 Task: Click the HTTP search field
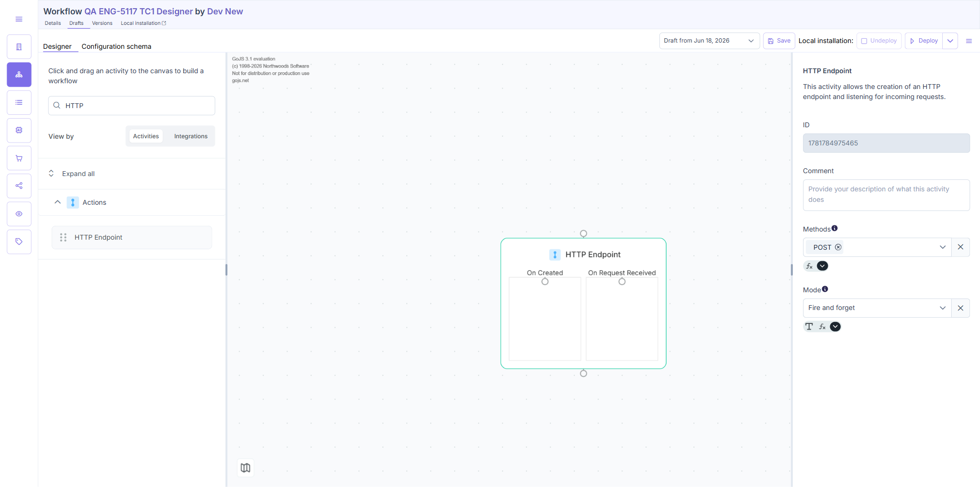(x=132, y=106)
